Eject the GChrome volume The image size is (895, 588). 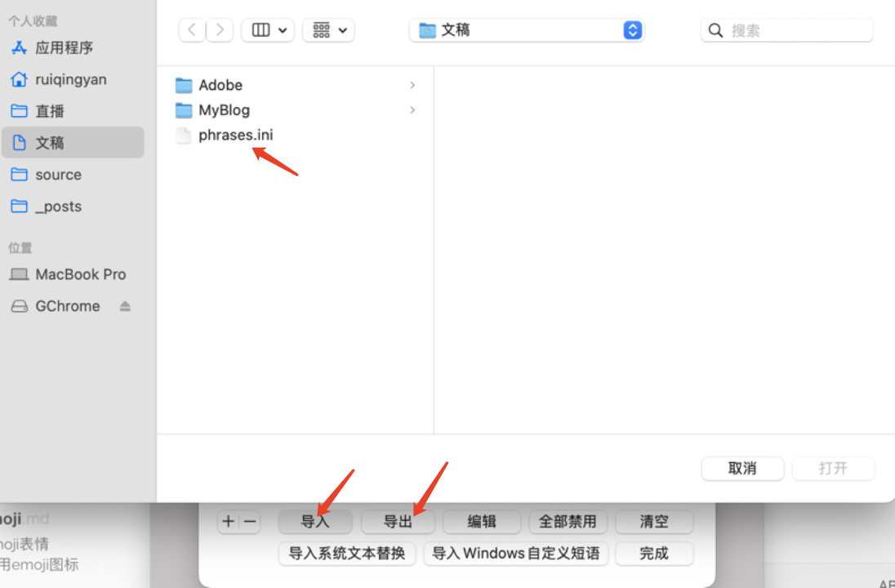tap(125, 306)
